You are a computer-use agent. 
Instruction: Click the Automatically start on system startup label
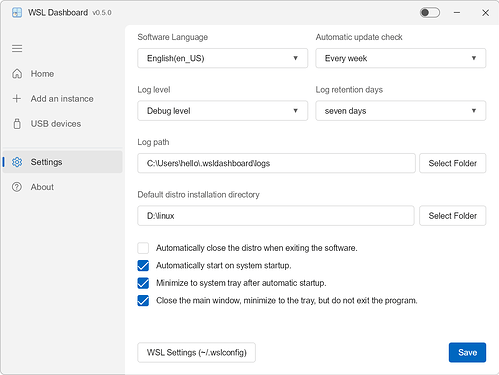(x=224, y=266)
